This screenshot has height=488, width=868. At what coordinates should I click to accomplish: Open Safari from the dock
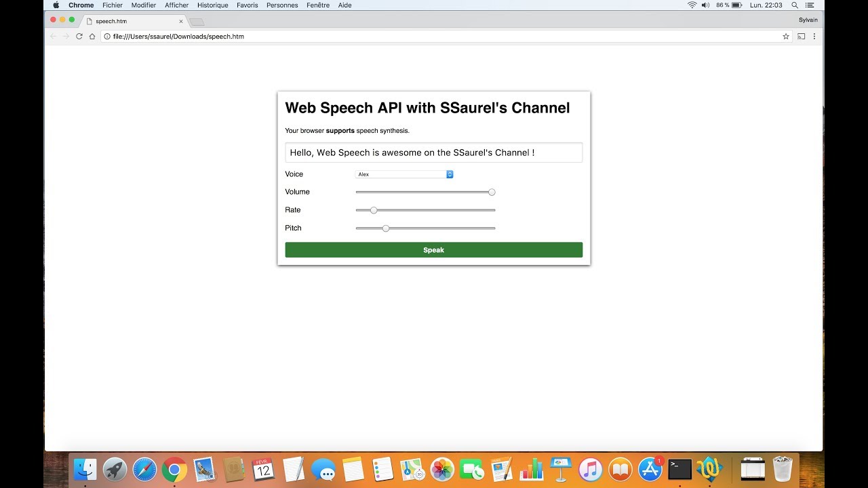pyautogui.click(x=144, y=469)
